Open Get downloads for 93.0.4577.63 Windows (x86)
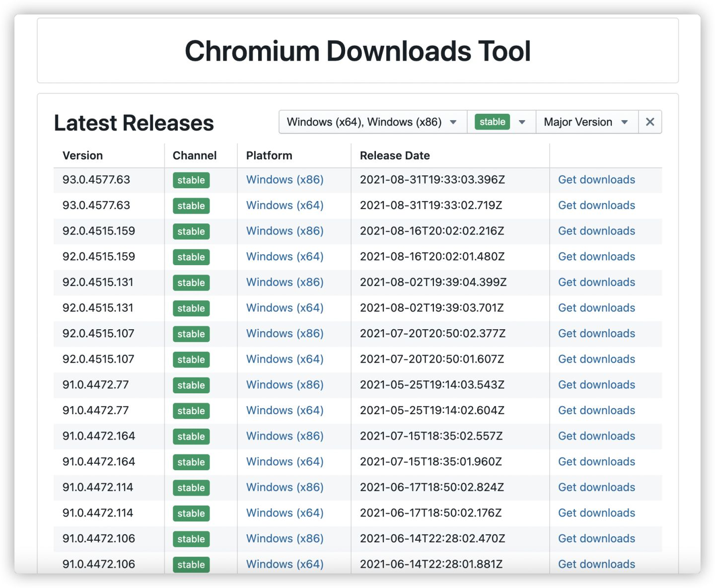 [x=596, y=180]
